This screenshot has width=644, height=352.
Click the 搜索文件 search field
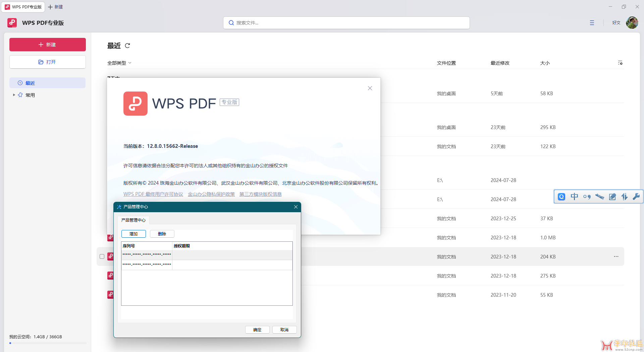tap(346, 23)
